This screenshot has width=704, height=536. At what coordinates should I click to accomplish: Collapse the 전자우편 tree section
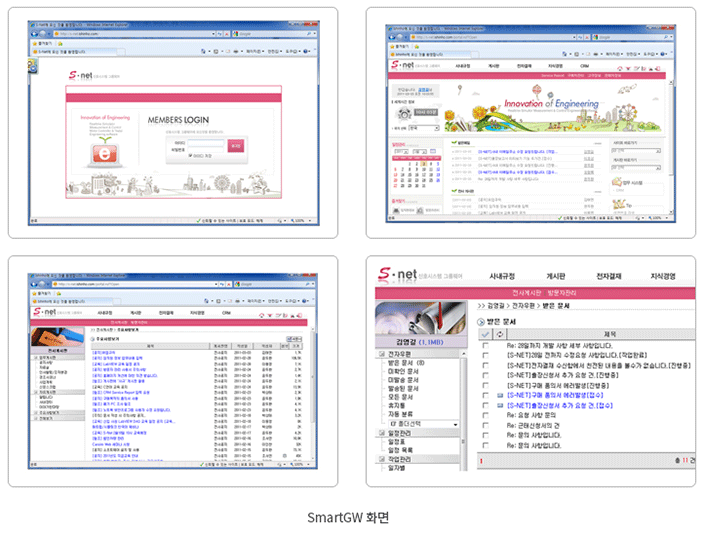click(381, 353)
